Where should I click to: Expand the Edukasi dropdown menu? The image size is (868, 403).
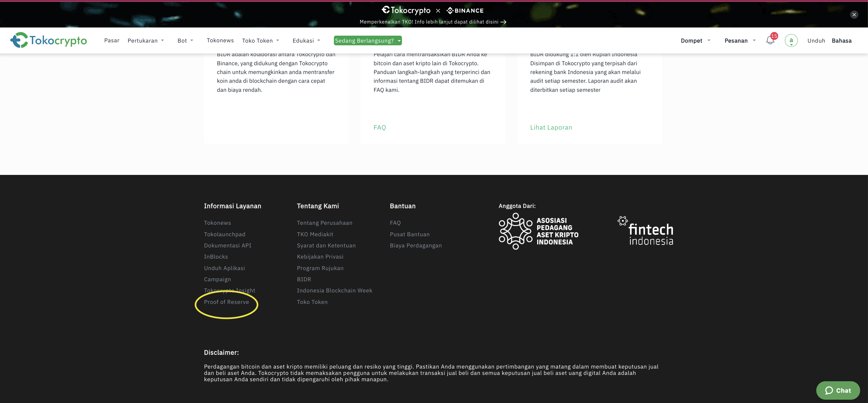tap(306, 41)
